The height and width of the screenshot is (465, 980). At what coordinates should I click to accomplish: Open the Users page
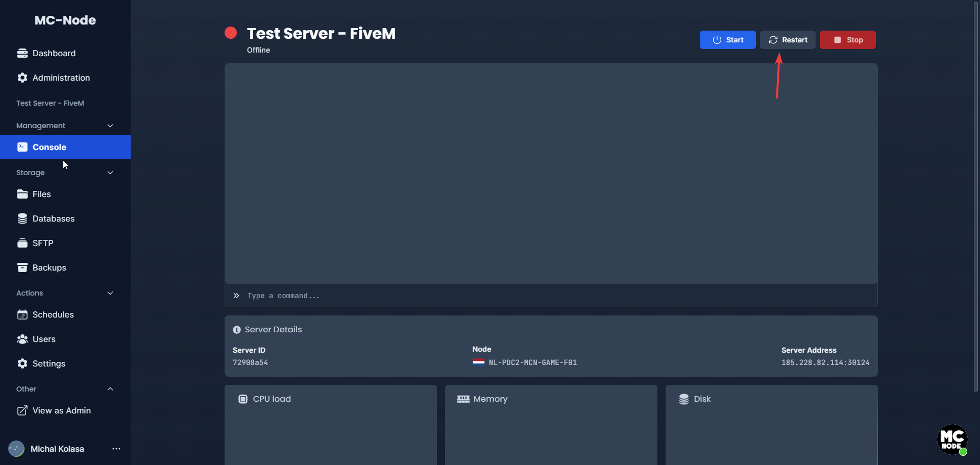tap(65, 339)
